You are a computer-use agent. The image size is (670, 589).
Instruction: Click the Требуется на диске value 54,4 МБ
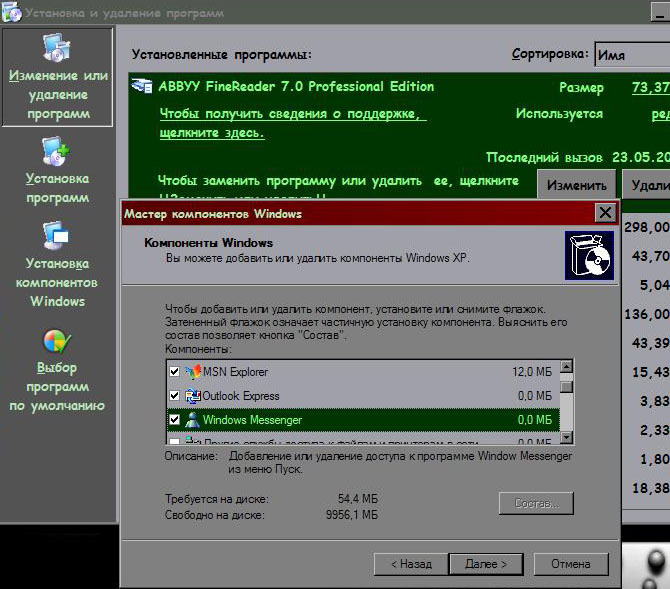[358, 499]
